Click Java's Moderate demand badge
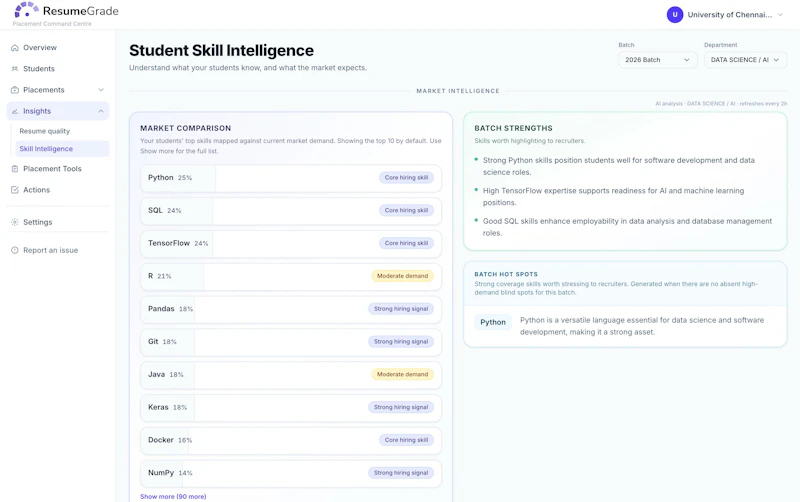The width and height of the screenshot is (800, 502). (402, 374)
